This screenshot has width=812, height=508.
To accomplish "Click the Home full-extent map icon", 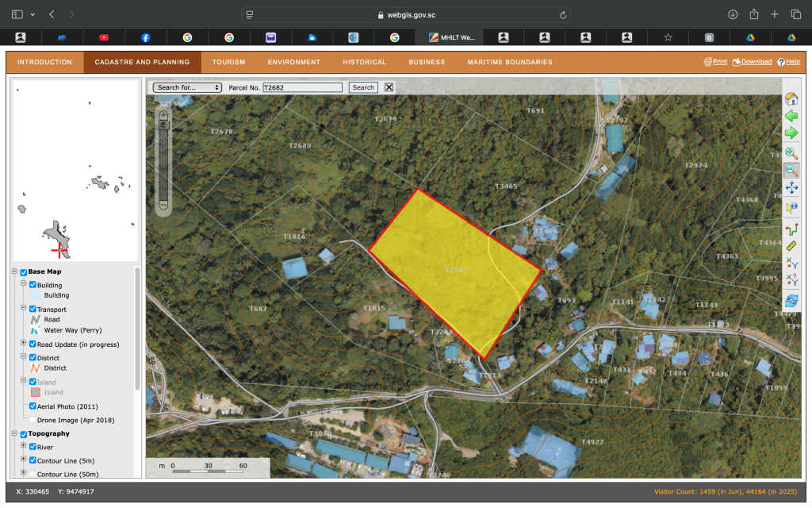I will click(x=791, y=99).
